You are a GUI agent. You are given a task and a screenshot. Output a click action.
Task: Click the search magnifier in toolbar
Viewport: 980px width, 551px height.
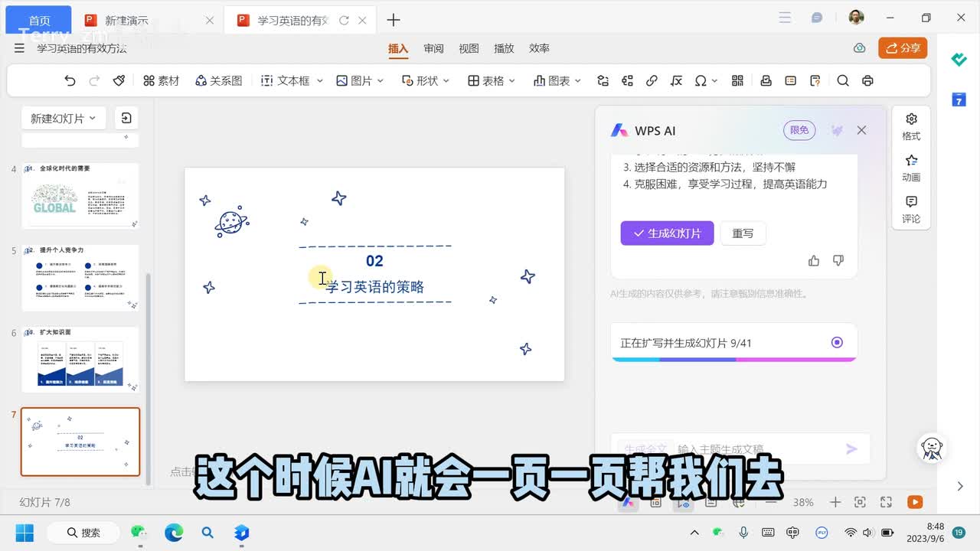(x=843, y=80)
